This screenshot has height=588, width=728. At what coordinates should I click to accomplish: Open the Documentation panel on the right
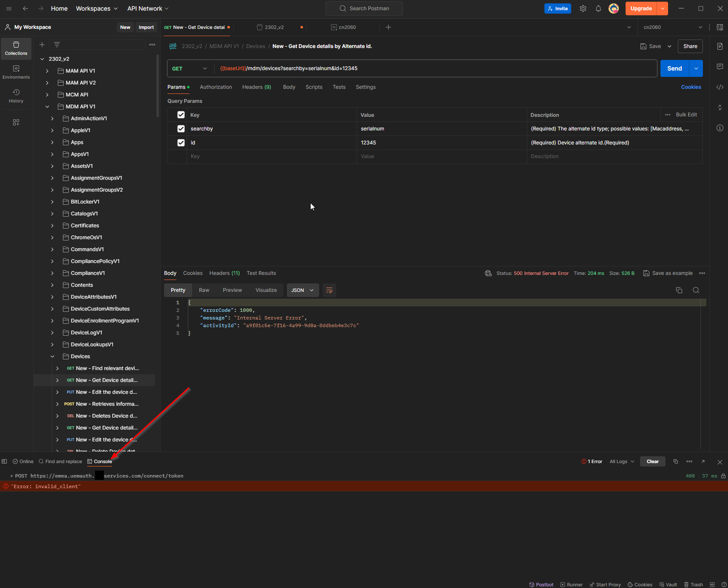click(x=720, y=46)
